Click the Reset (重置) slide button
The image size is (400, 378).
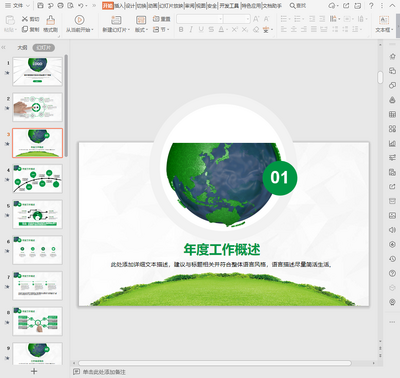(161, 19)
